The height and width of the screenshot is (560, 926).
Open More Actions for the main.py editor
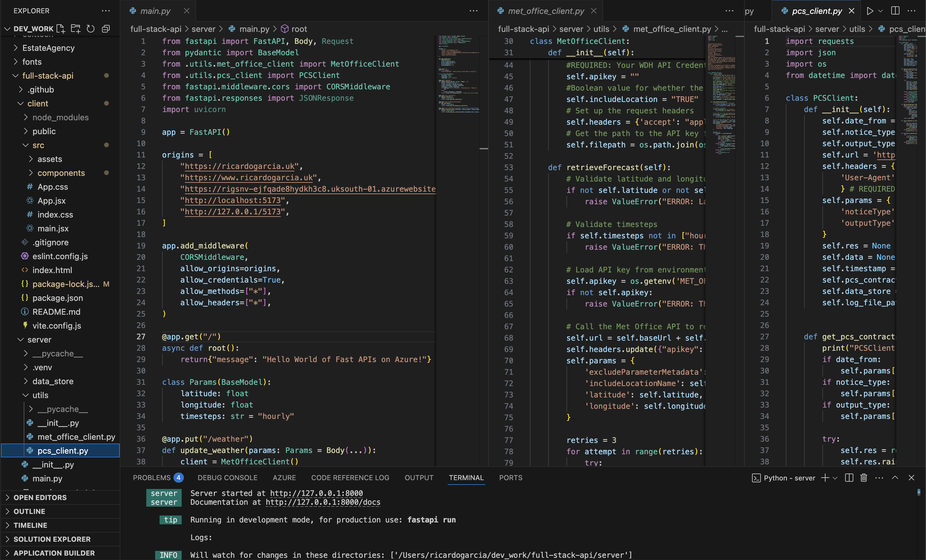click(x=473, y=11)
